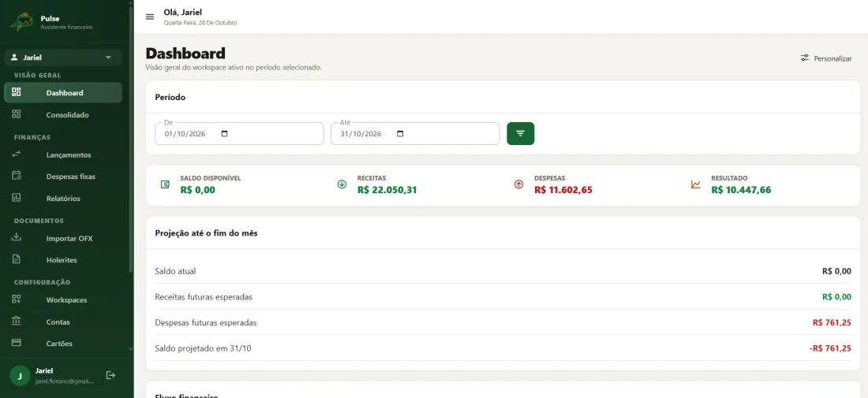Click the sidebar vertical scrollbar

131,138
